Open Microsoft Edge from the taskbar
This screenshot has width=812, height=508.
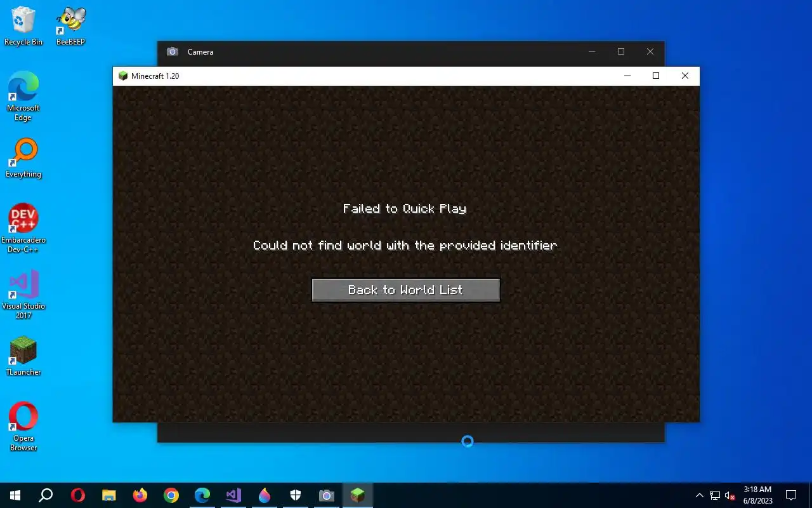point(202,495)
